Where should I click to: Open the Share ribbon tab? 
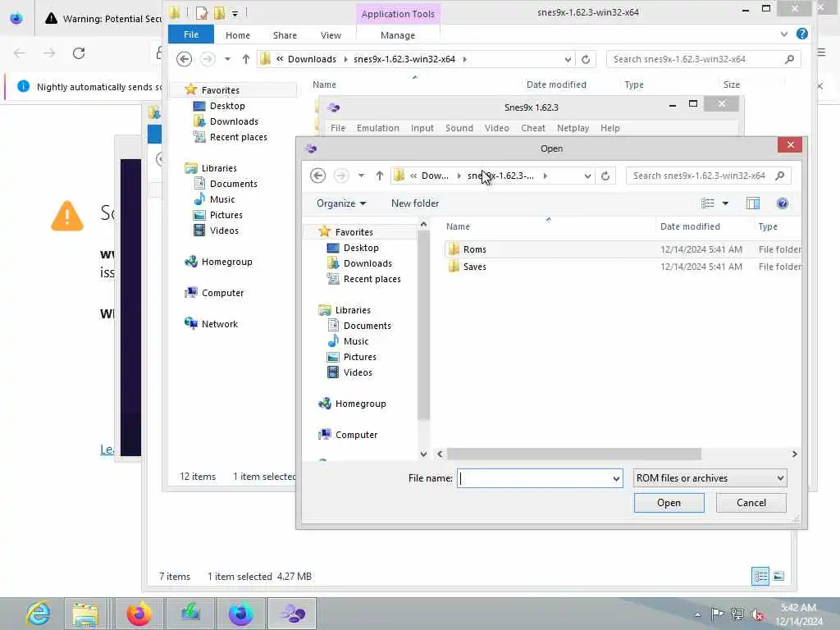285,34
